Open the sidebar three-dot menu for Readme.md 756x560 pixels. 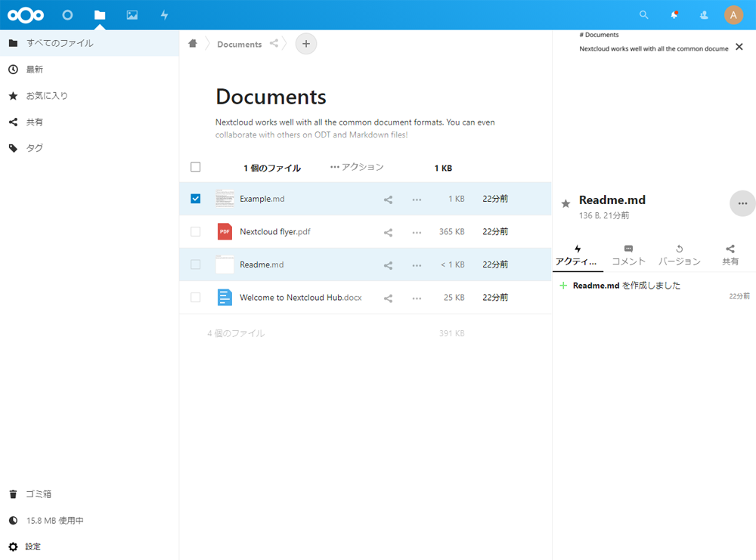[x=742, y=203]
